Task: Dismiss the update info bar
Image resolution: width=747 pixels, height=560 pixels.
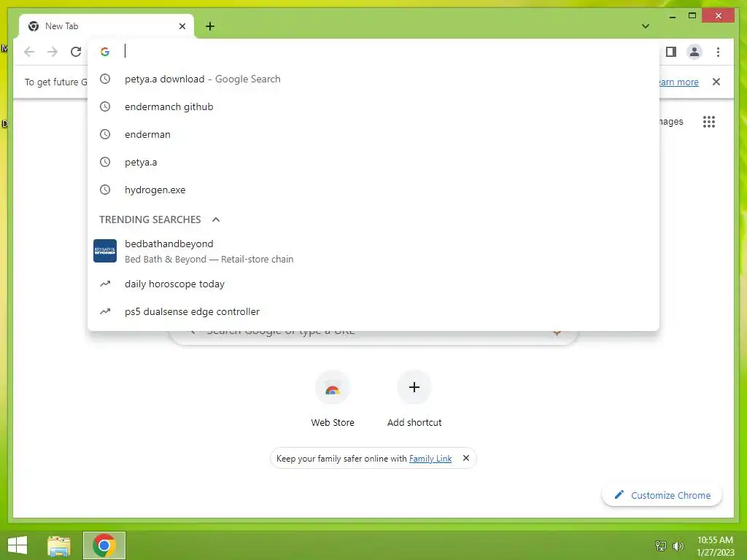Action: point(716,82)
